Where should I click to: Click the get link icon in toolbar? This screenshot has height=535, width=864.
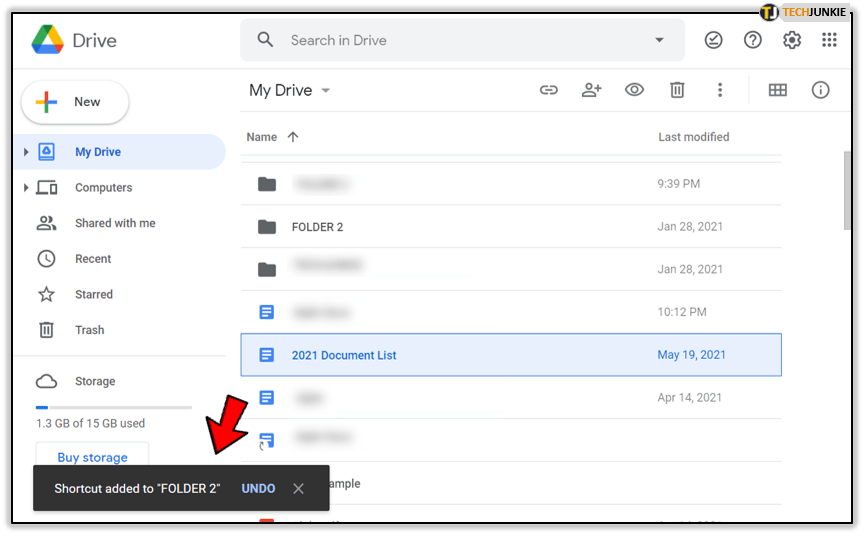[548, 90]
